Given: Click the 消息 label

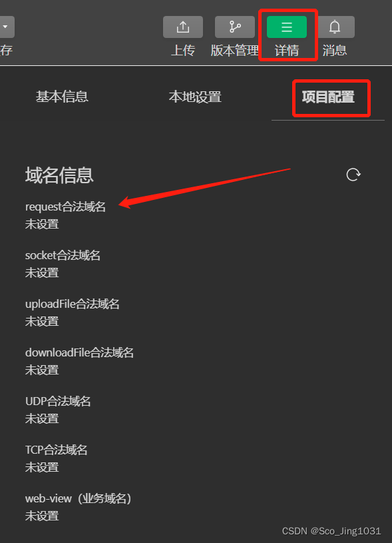Looking at the screenshot, I should [x=335, y=51].
